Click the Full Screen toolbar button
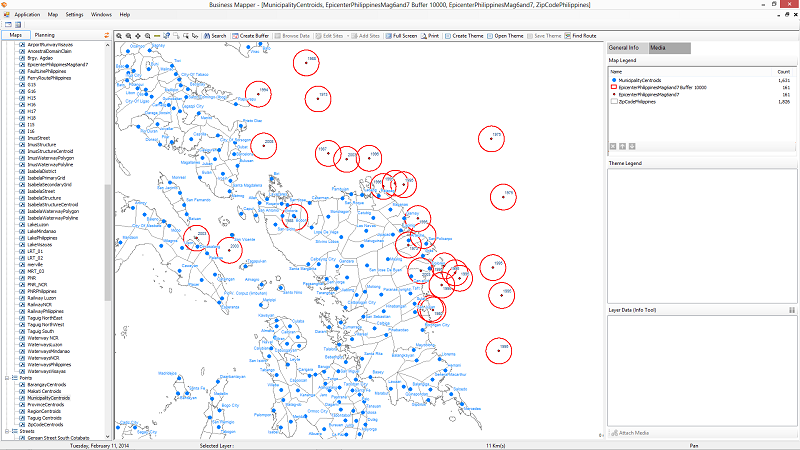This screenshot has height=450, width=800. click(x=400, y=35)
